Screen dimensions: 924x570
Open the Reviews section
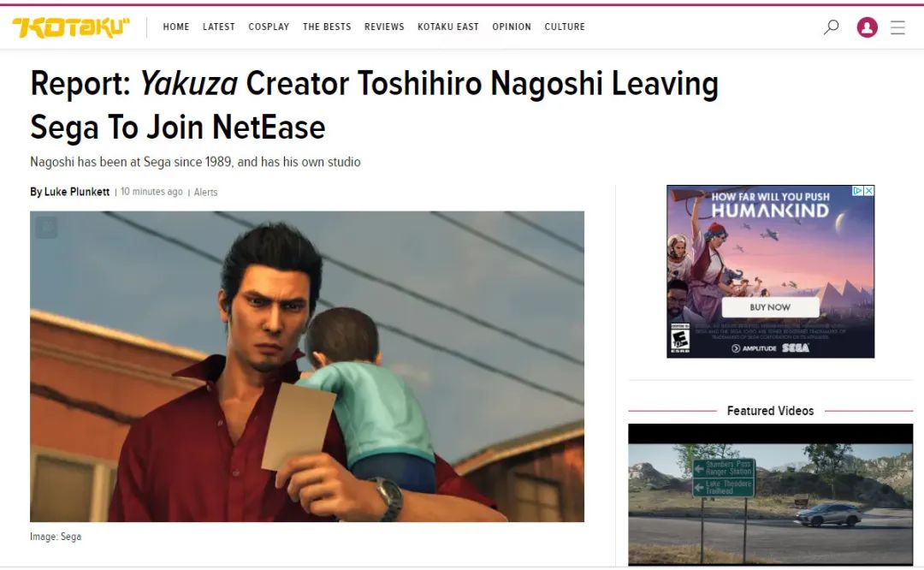coord(384,27)
